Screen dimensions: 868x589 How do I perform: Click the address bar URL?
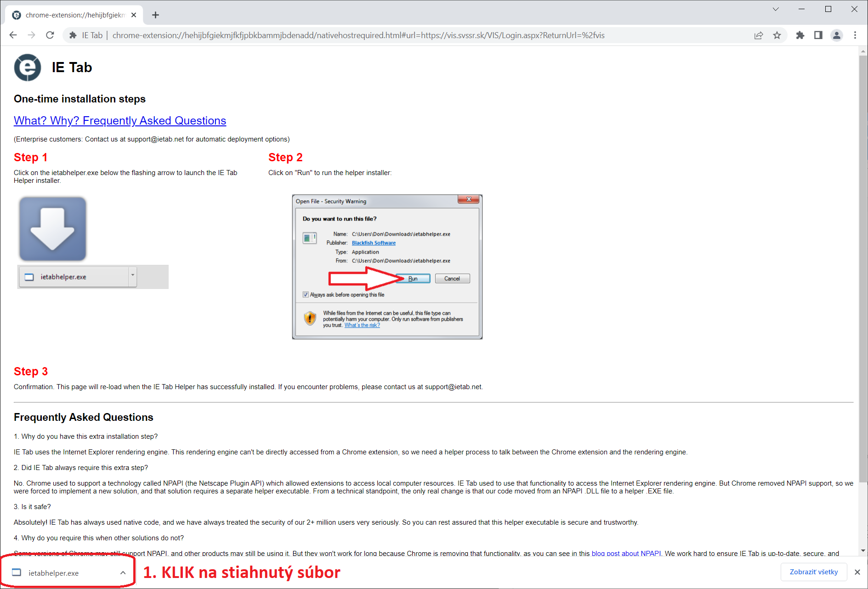[x=358, y=35]
